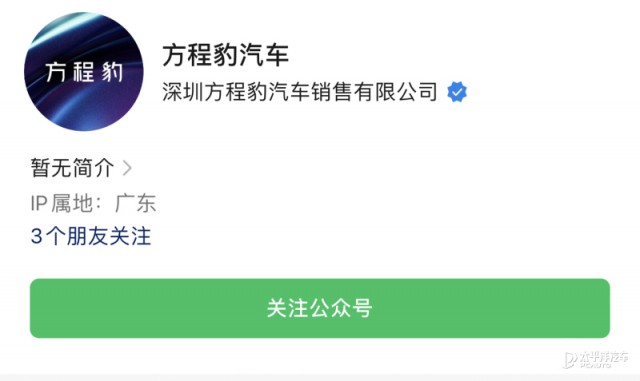Tap the blue verified badge icon
Viewport: 640px width, 381px height.
(x=457, y=92)
